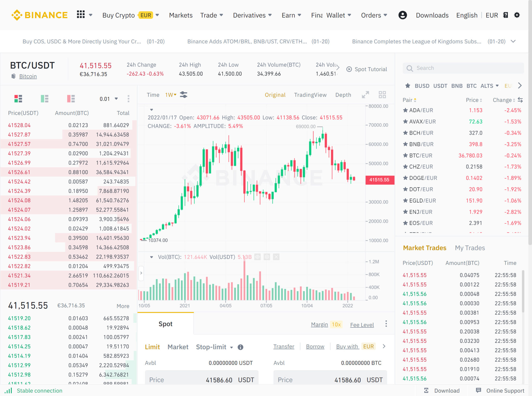Click the help question mark icon
The image size is (532, 396).
click(506, 15)
